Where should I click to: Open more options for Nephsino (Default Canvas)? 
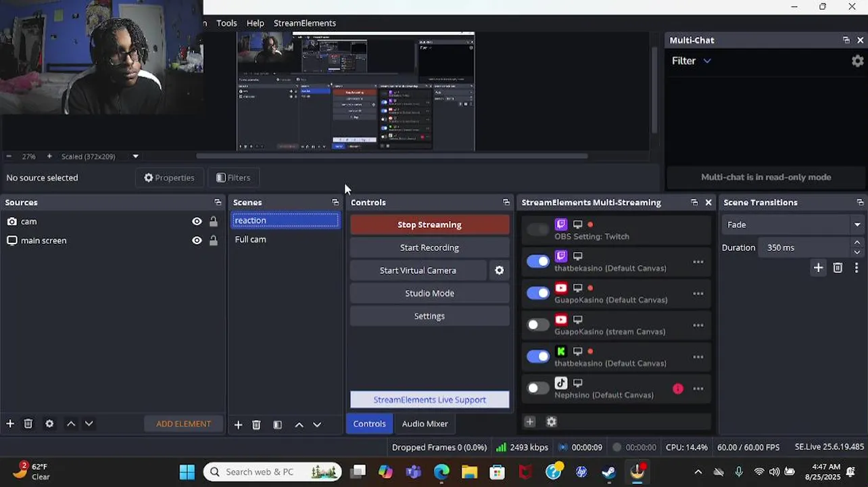(x=698, y=389)
